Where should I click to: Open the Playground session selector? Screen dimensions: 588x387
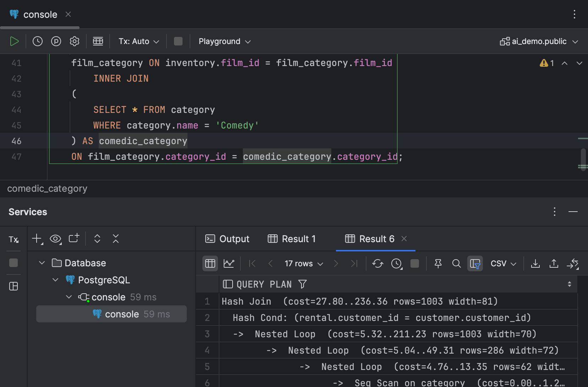click(224, 41)
